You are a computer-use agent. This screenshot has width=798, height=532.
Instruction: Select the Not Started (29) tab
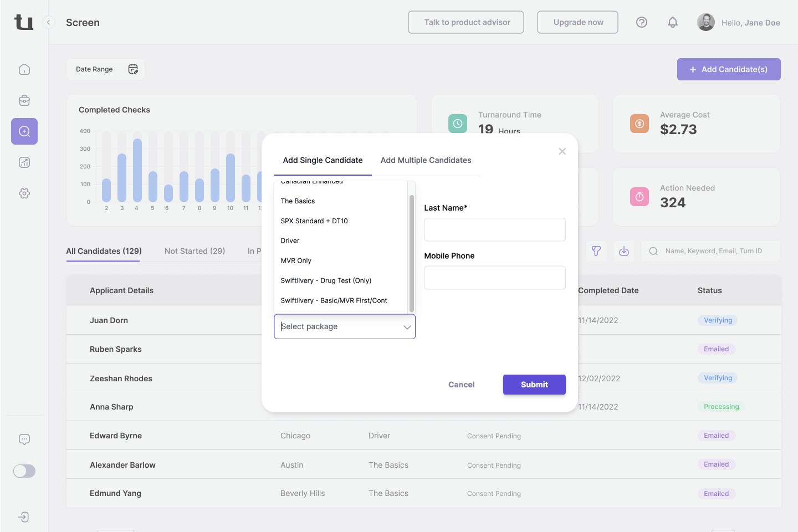pos(195,251)
